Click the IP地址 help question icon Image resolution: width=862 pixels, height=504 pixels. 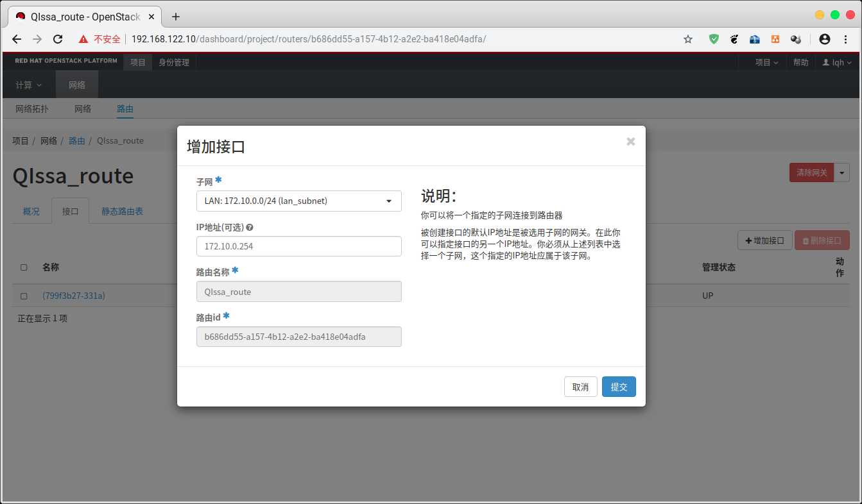click(x=249, y=227)
